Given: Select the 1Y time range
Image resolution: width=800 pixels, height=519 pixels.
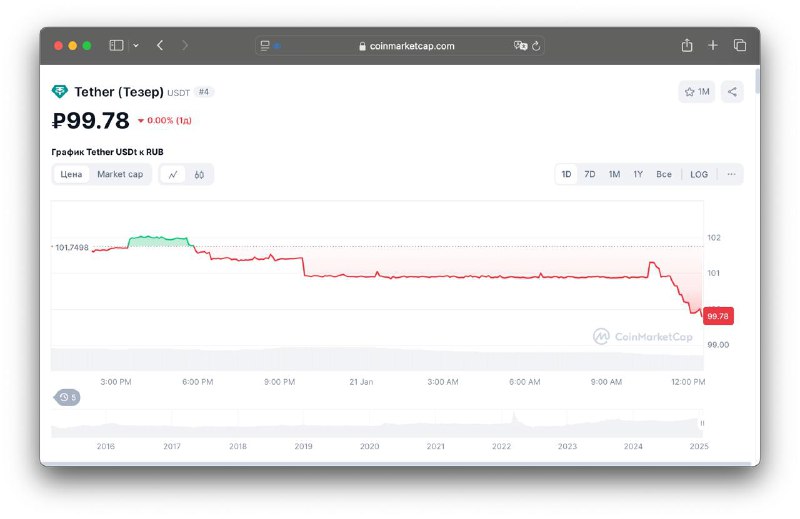Looking at the screenshot, I should pos(638,175).
